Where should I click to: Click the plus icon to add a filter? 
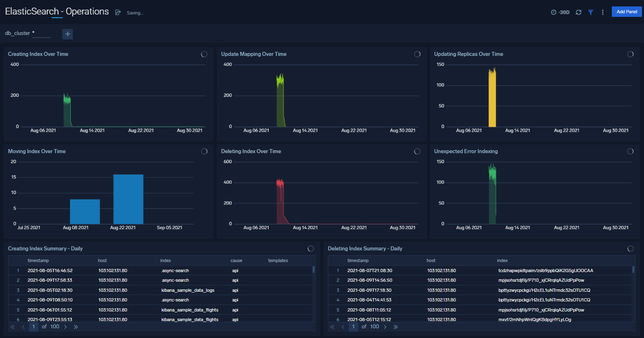coord(68,34)
